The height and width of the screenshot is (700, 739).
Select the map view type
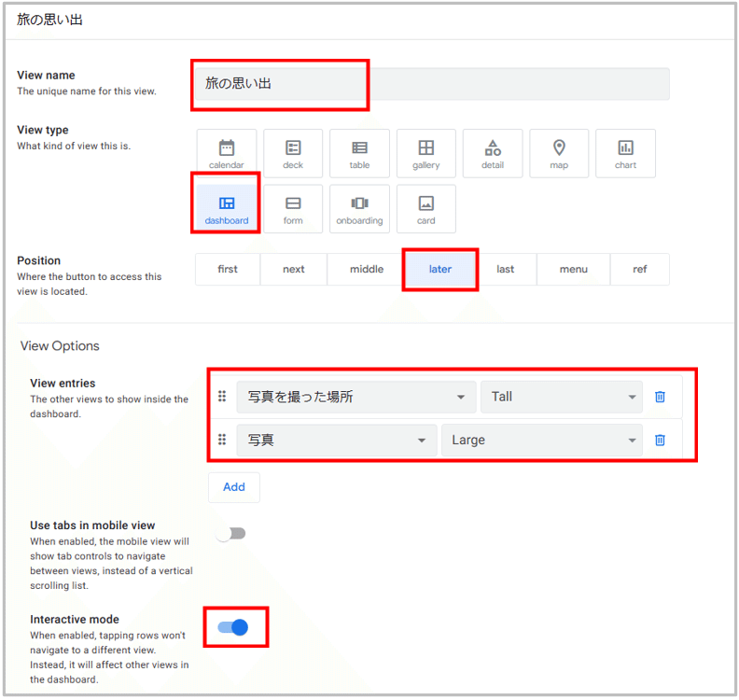(x=559, y=154)
